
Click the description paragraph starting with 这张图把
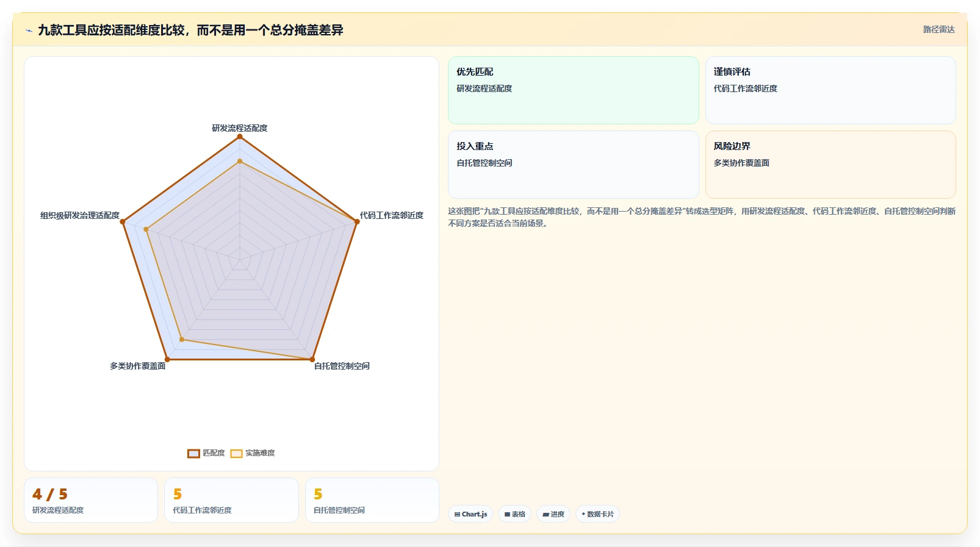pos(702,217)
